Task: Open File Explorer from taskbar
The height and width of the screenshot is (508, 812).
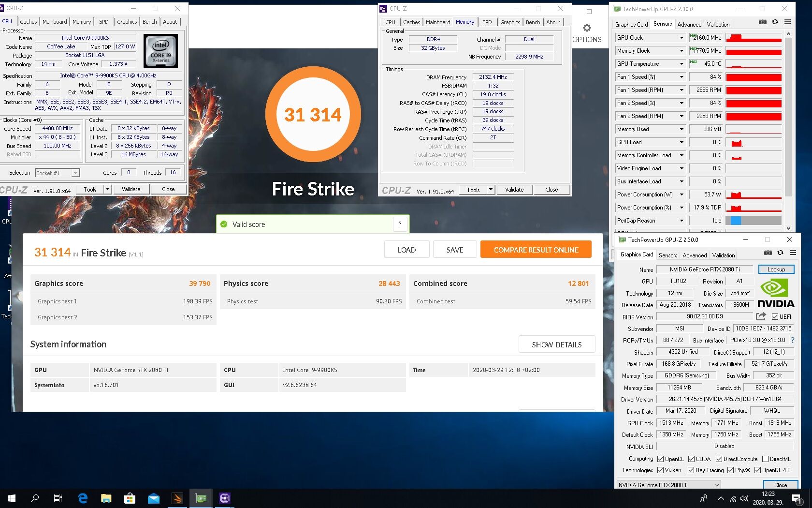Action: 106,498
